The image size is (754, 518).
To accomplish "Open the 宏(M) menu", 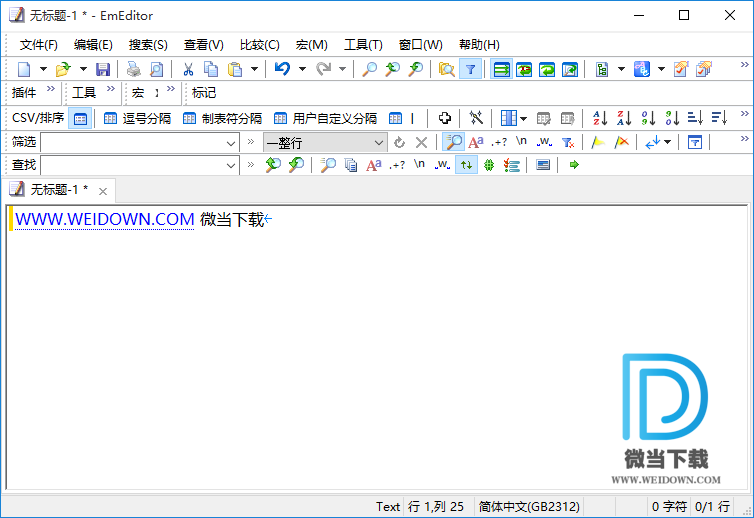I will (312, 45).
